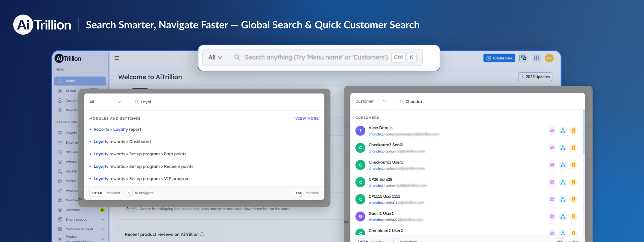Click the customer results panel scrollbar

click(x=584, y=132)
